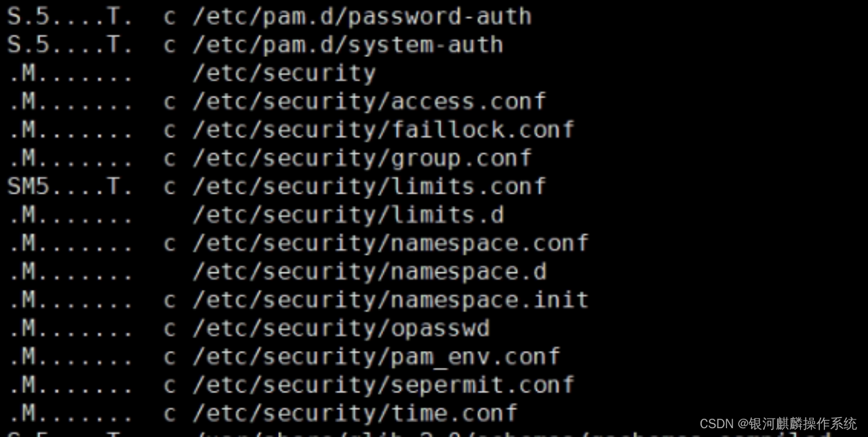Click the CSDN @银河麒麟操作系统 watermark

[x=778, y=424]
